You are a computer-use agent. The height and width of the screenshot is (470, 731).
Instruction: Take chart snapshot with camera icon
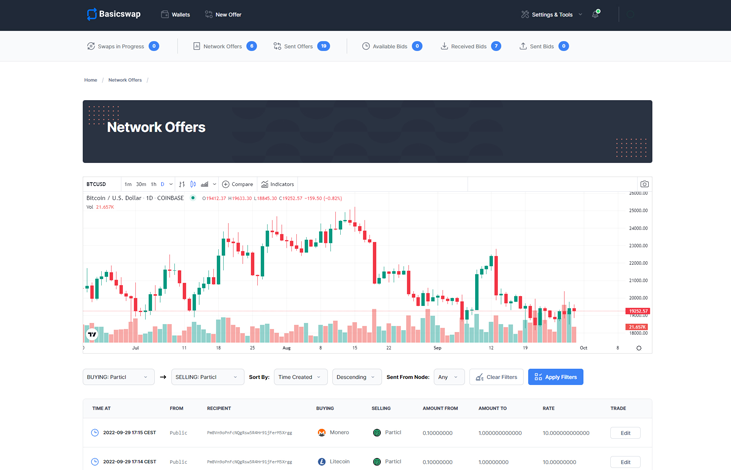tap(644, 184)
